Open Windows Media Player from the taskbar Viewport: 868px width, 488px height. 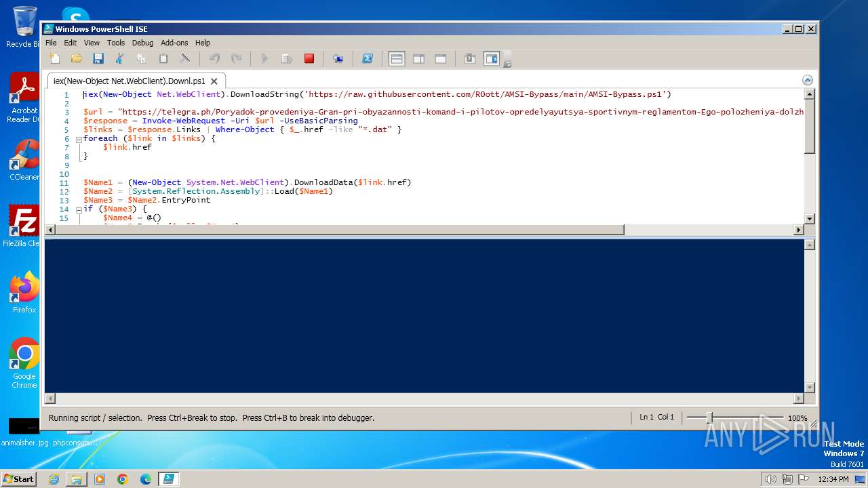point(100,479)
